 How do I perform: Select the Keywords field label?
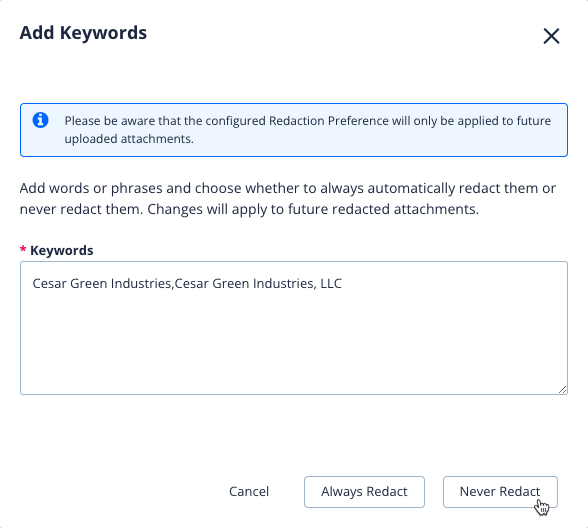tap(62, 250)
